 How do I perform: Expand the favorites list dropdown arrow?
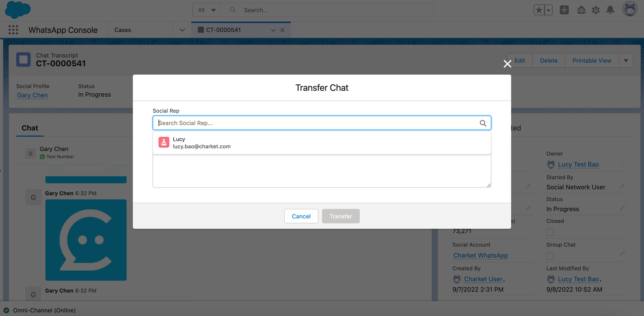548,10
